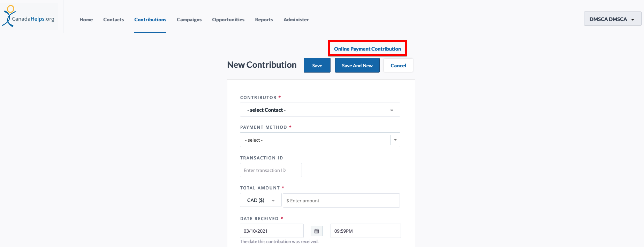The width and height of the screenshot is (644, 247).
Task: Click the Enter amount field
Action: coord(341,201)
